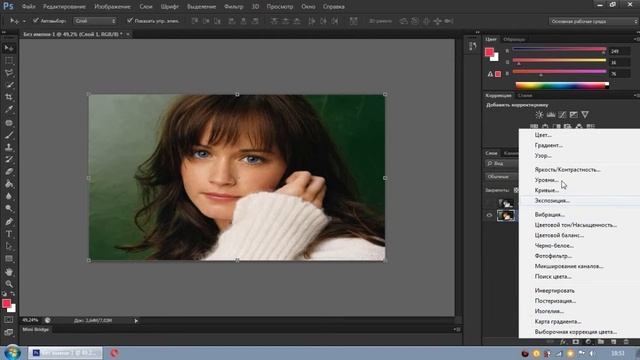640x360 pixels.
Task: Select the Hand tool
Action: click(9, 272)
